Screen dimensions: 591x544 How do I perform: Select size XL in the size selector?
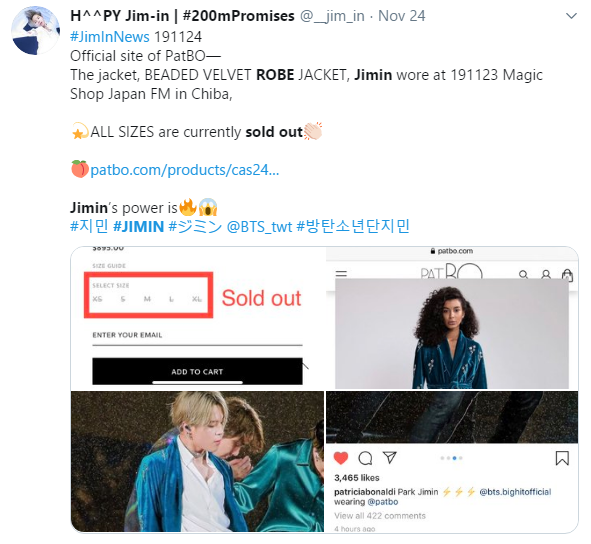[197, 299]
